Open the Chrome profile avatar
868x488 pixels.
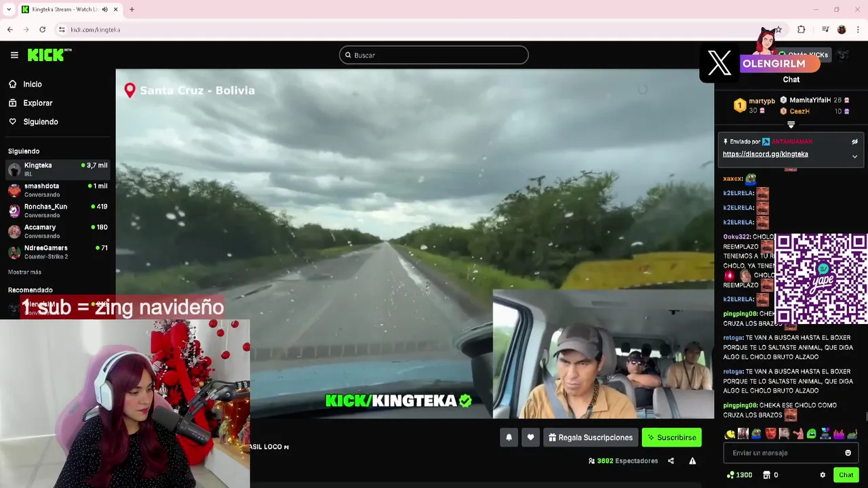[x=842, y=30]
